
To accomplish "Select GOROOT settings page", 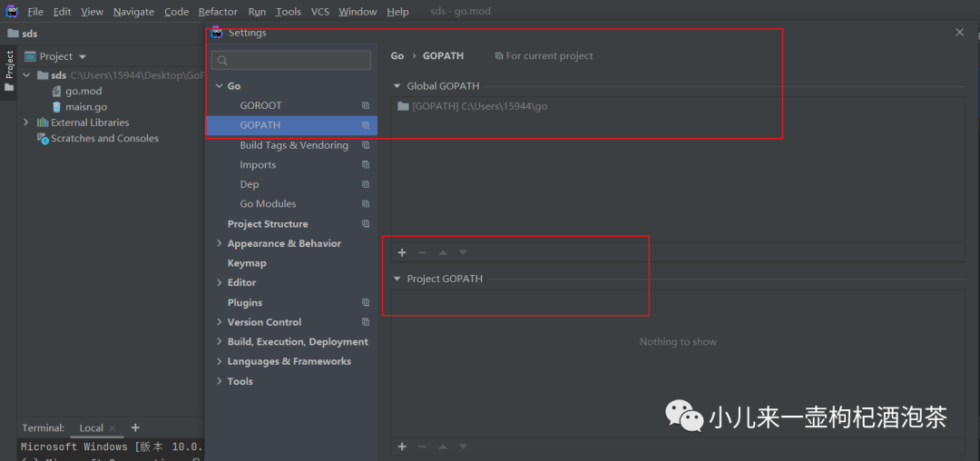I will click(260, 105).
